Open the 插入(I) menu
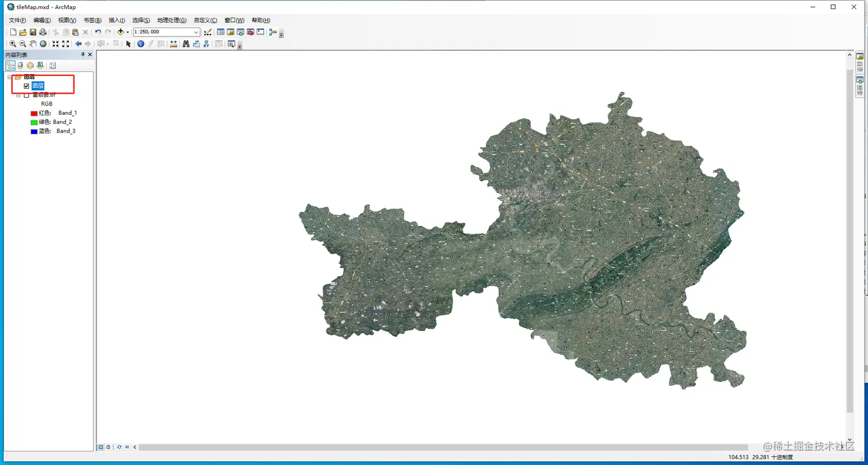The image size is (868, 465). pyautogui.click(x=117, y=20)
